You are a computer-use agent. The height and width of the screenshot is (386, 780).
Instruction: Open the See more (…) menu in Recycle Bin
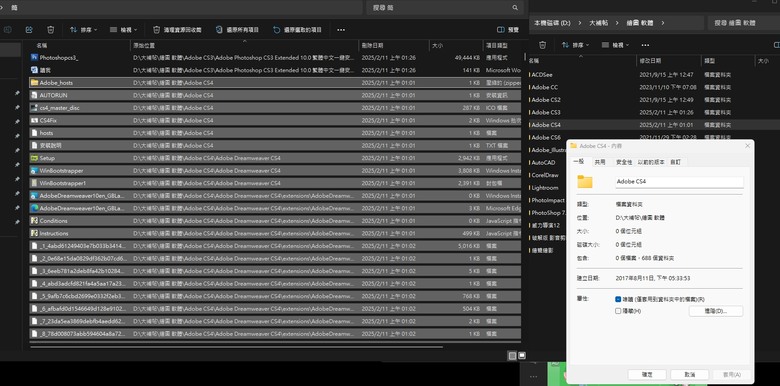click(341, 30)
